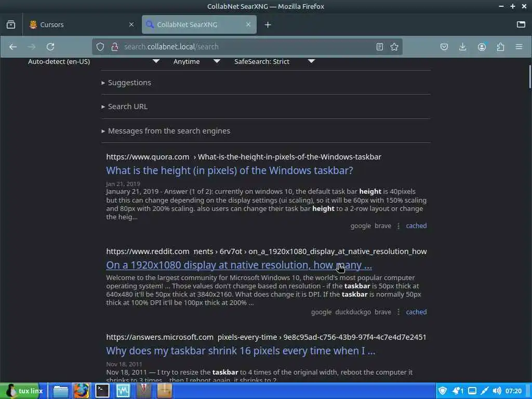Screen dimensions: 532x399
Task: Open the extensions puzzle icon
Action: pyautogui.click(x=500, y=47)
